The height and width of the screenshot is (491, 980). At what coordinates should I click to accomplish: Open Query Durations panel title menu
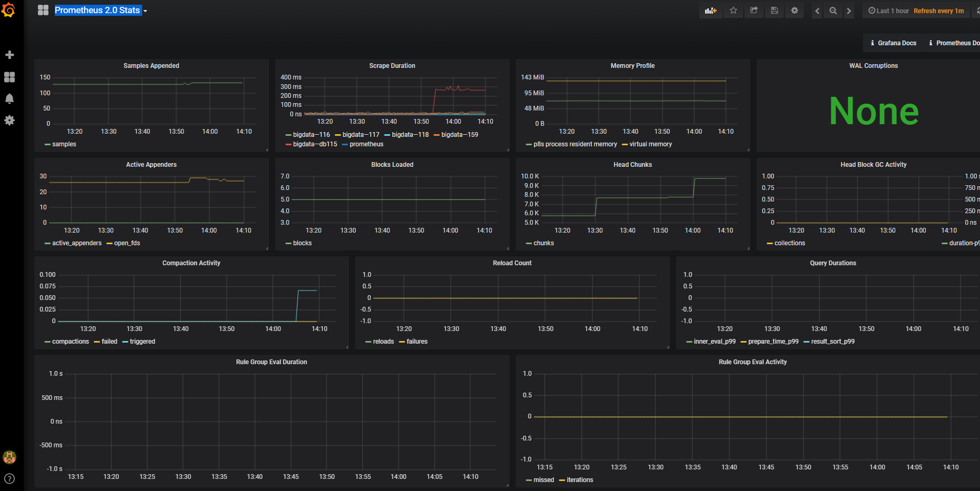pos(833,263)
